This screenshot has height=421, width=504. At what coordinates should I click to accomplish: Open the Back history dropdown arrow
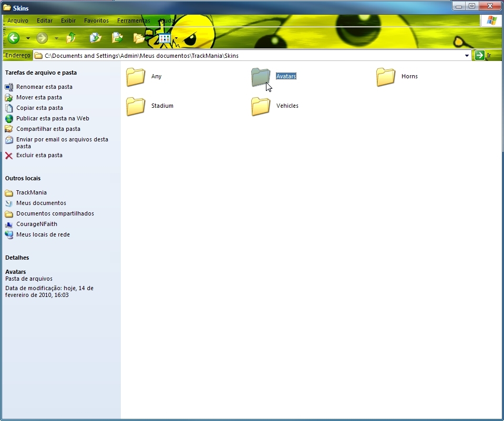coord(28,38)
